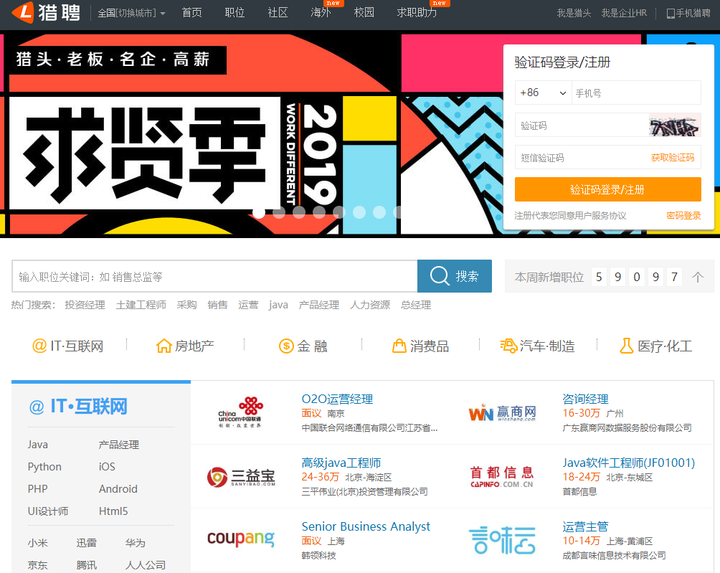The image size is (720, 573).
Task: Select the first banner carousel dot
Action: pyautogui.click(x=259, y=212)
